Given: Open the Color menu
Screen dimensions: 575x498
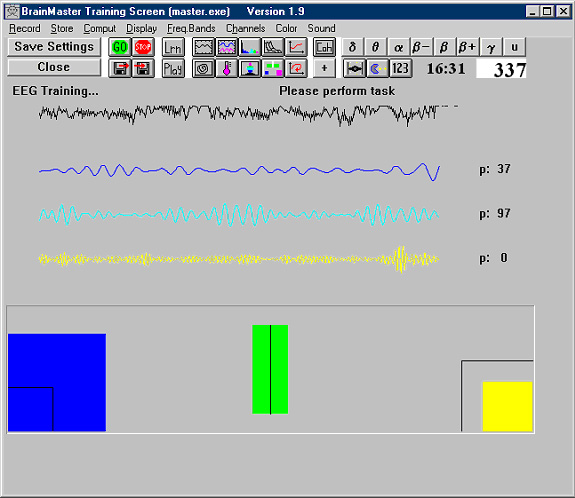Looking at the screenshot, I should pos(286,28).
